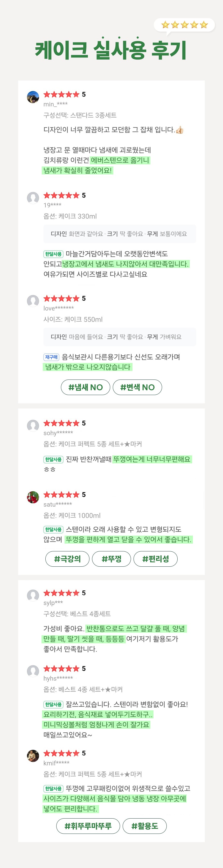Select the #냄새 NO hashtag pill
223x868 pixels.
pyautogui.click(x=85, y=387)
